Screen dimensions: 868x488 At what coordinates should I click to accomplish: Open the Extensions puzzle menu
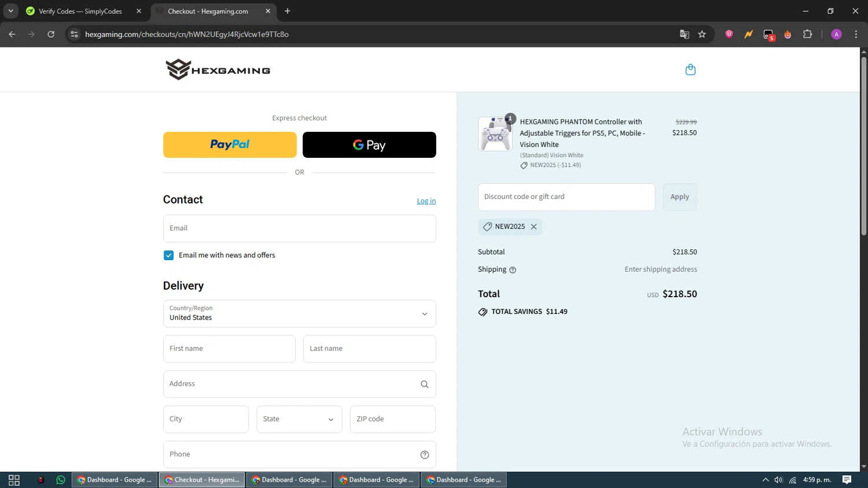point(808,34)
